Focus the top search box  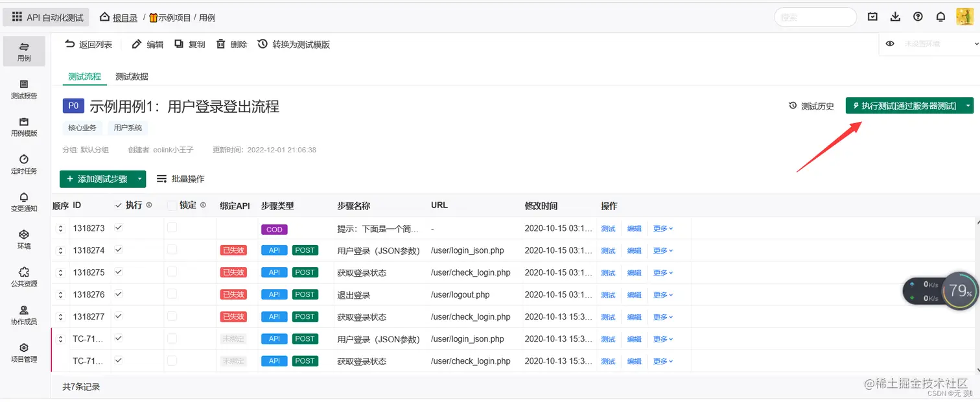[815, 18]
